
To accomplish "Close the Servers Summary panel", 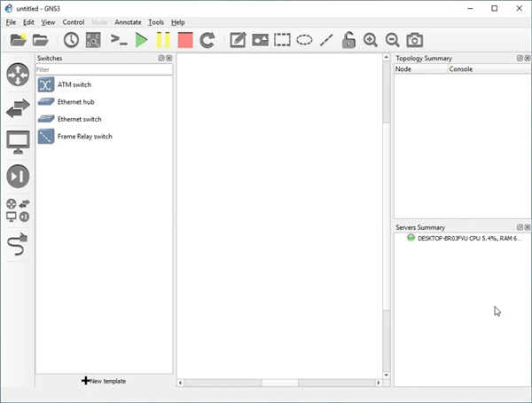I will click(528, 227).
